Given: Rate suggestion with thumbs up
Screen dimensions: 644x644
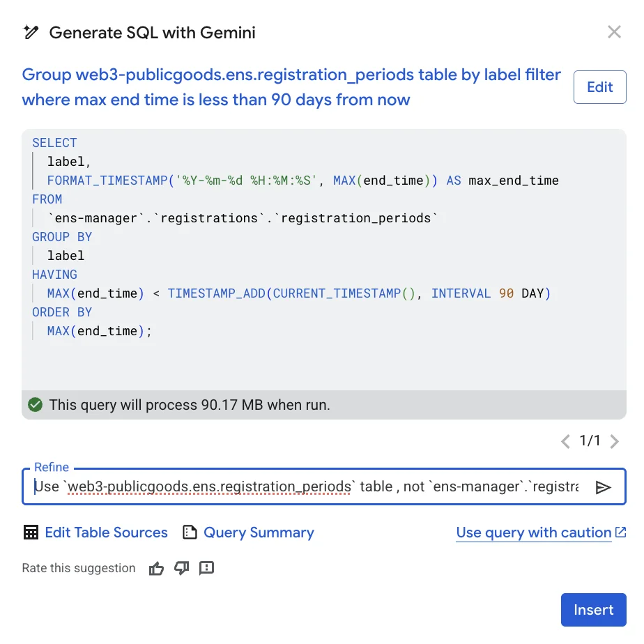Looking at the screenshot, I should (156, 568).
